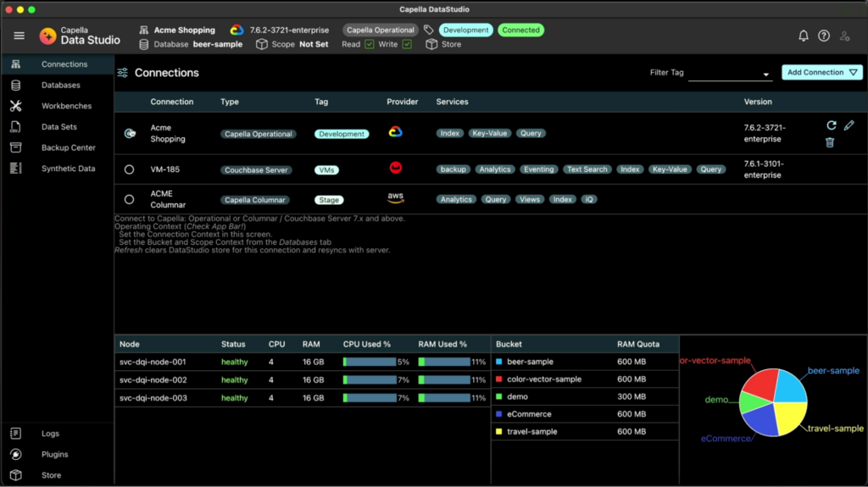868x487 pixels.
Task: Open the hamburger menu
Action: [x=19, y=36]
